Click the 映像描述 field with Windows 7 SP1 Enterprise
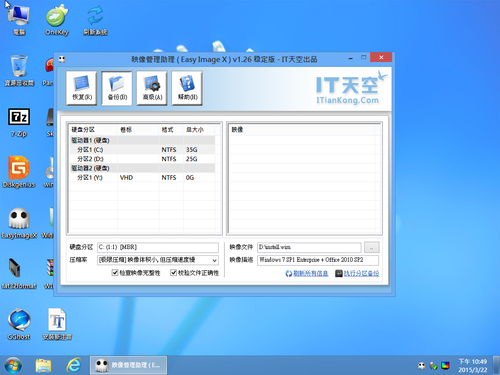Image resolution: width=500 pixels, height=375 pixels. pos(318,260)
